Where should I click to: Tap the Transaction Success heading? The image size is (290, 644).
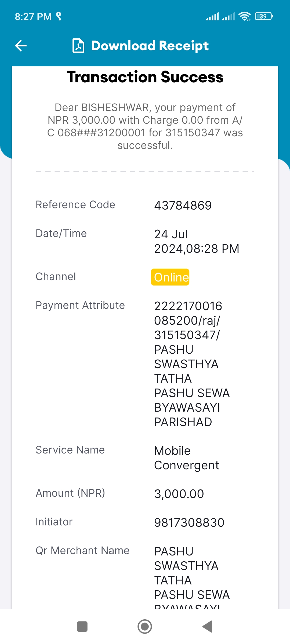coord(145,77)
